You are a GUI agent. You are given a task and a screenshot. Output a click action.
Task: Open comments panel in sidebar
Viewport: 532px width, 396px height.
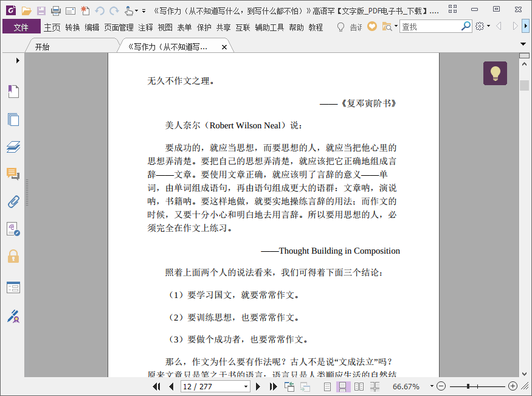(x=13, y=174)
